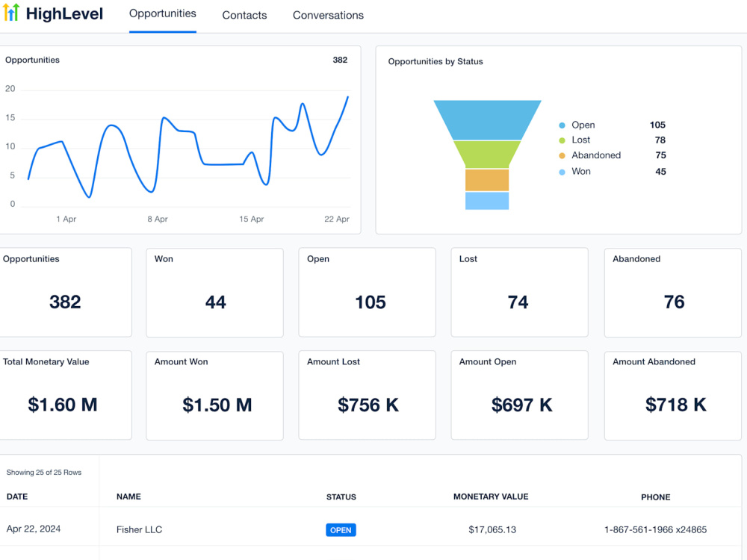Click the Won legend label

point(580,172)
